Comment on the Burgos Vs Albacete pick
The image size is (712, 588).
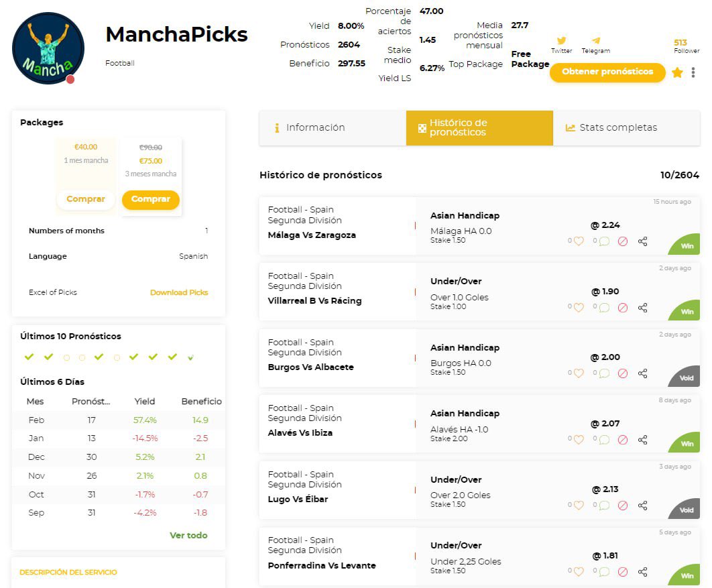coord(604,373)
